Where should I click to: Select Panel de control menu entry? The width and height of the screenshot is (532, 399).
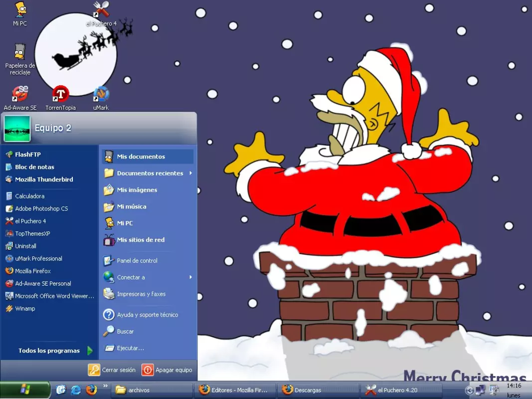148,260
